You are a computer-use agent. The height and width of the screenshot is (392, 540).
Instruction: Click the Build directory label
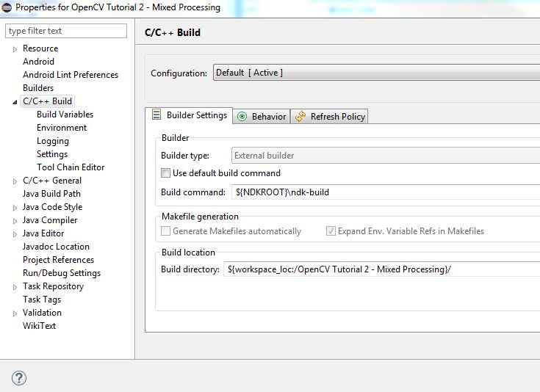tap(190, 269)
